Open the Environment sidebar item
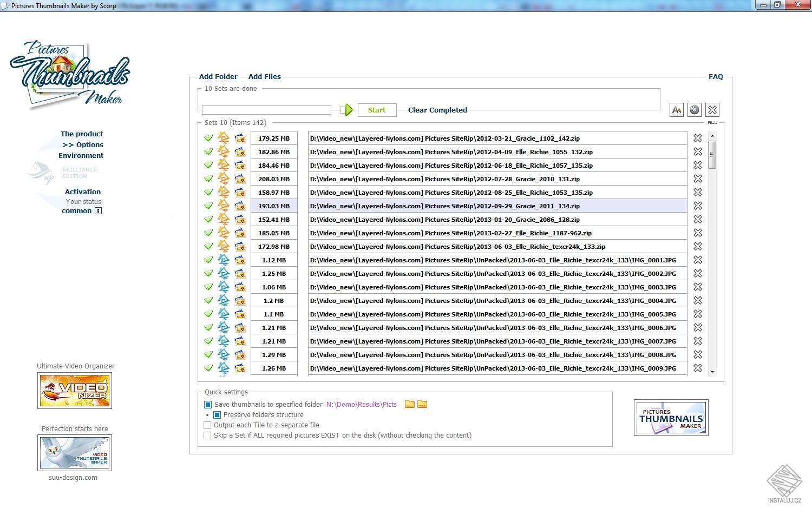 point(81,155)
